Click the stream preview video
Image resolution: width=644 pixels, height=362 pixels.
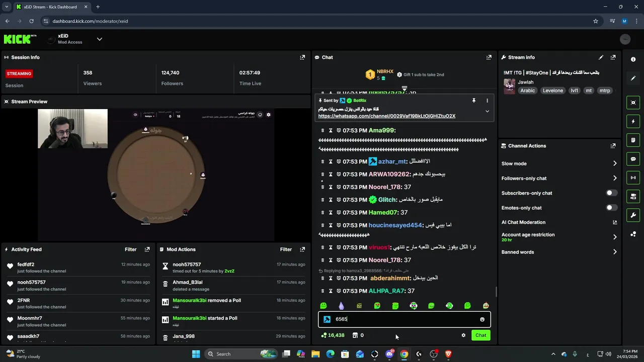(x=156, y=175)
